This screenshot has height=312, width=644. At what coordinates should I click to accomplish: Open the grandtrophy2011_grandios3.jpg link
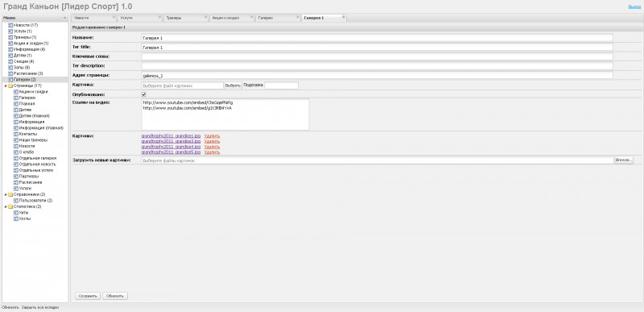(x=171, y=141)
